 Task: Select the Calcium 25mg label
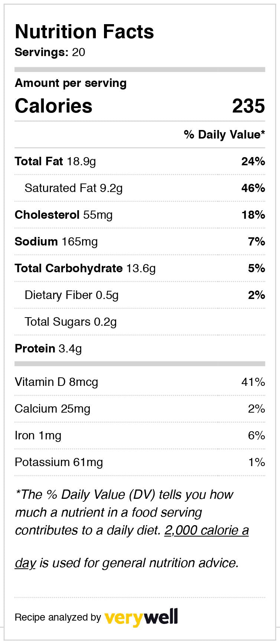point(52,409)
